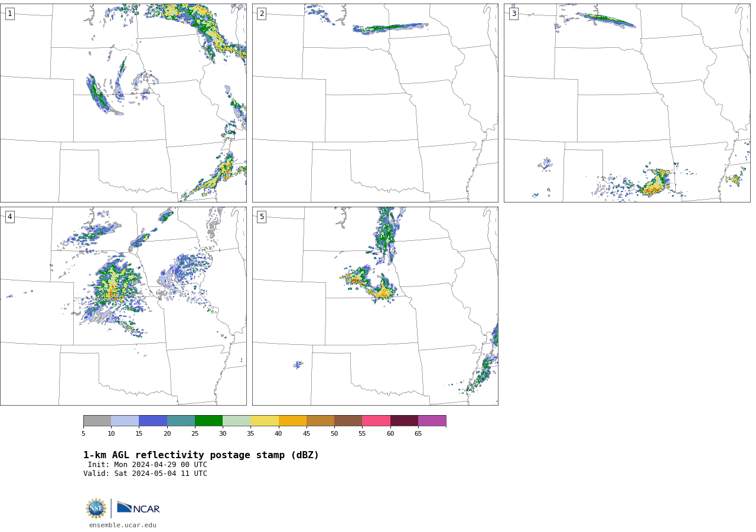Click the Init time line
Viewport: 756px width, 532px height.
point(148,465)
